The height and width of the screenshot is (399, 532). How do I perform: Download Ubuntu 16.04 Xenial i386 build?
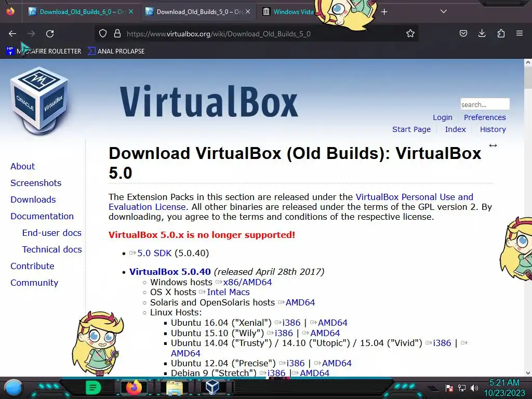coord(291,323)
